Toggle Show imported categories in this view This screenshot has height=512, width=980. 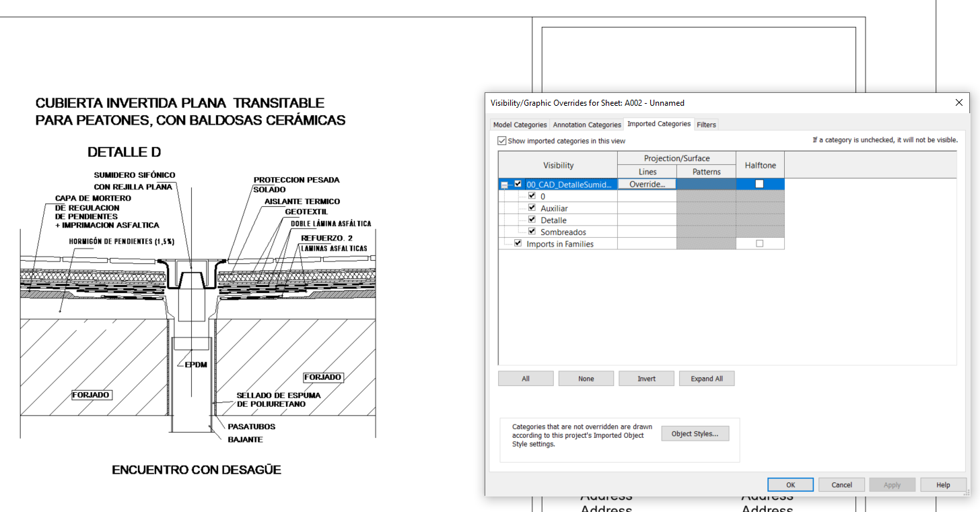pos(501,141)
